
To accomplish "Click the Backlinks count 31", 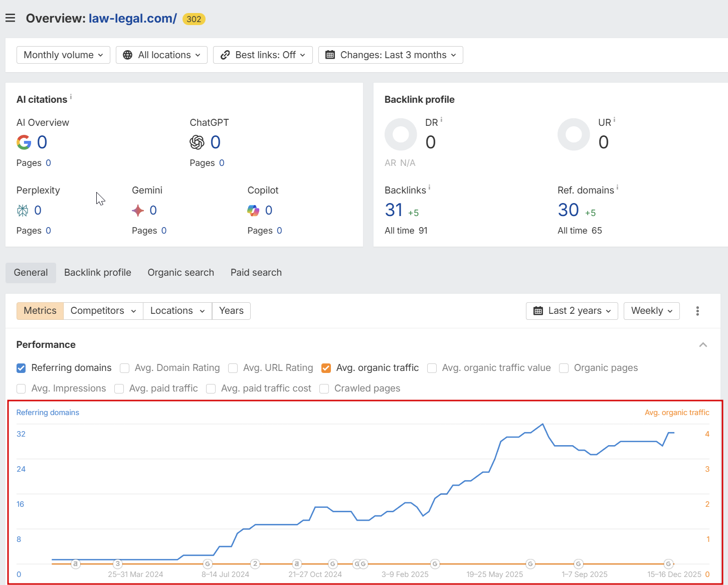I will (x=394, y=210).
